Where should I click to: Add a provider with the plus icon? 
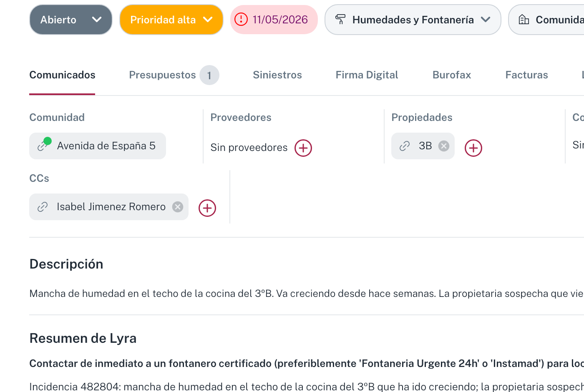(303, 148)
